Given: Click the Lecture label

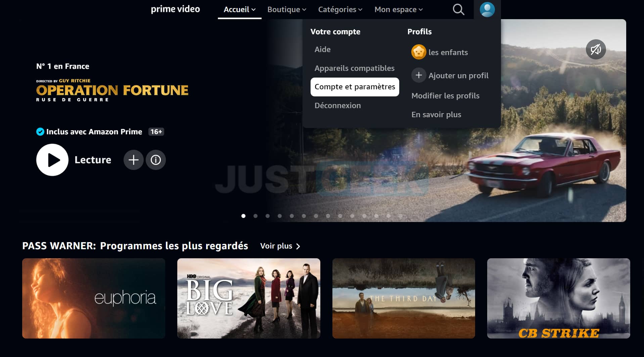Looking at the screenshot, I should coord(93,160).
